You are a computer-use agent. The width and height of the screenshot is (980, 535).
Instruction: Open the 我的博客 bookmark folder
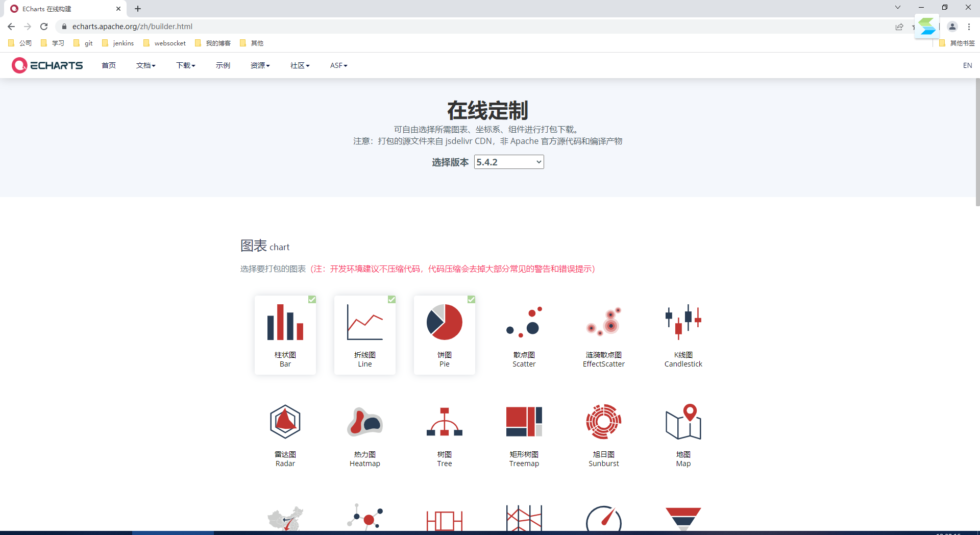(x=213, y=43)
